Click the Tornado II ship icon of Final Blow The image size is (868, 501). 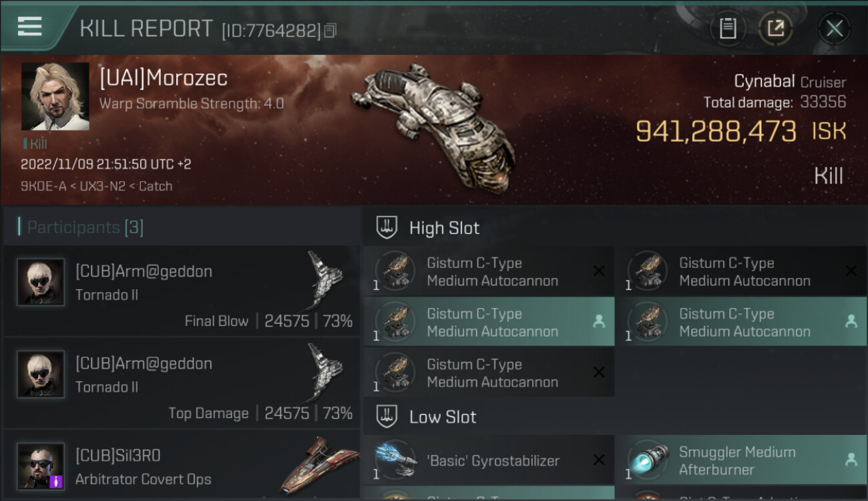click(324, 280)
